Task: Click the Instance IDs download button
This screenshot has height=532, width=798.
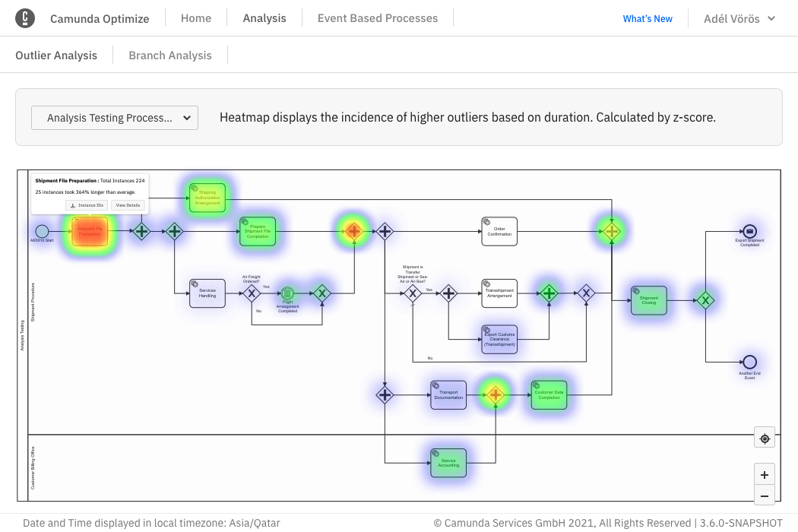Action: pos(87,204)
